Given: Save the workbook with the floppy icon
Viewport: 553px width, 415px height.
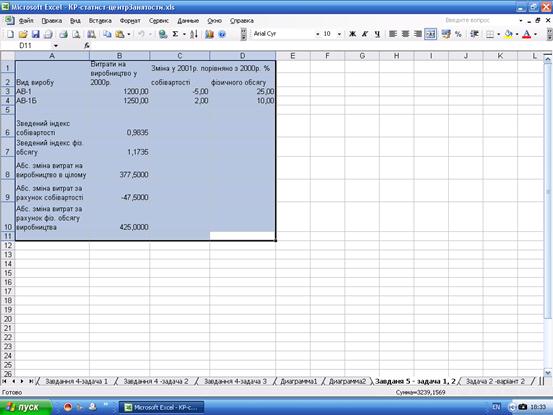Looking at the screenshot, I should tap(36, 34).
